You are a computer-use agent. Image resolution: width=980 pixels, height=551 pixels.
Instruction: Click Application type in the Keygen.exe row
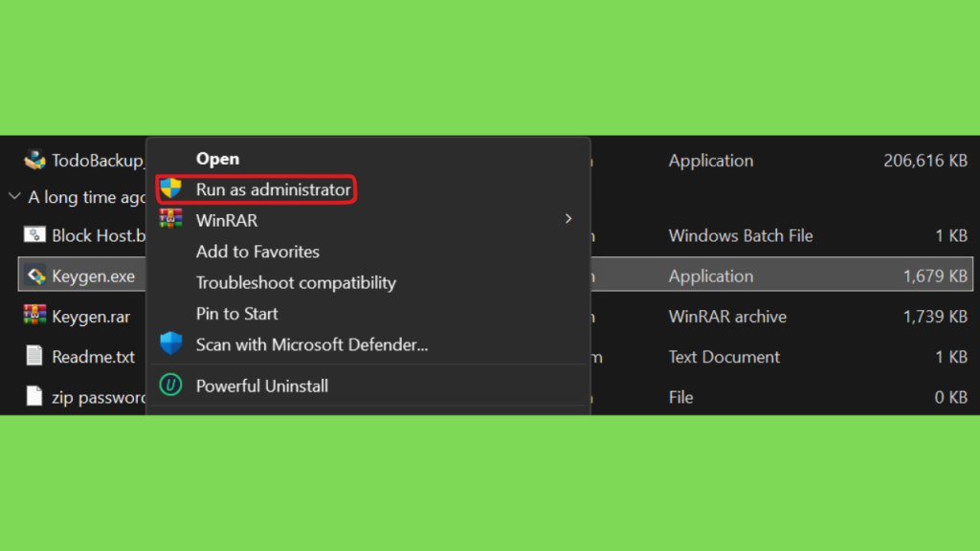tap(711, 276)
